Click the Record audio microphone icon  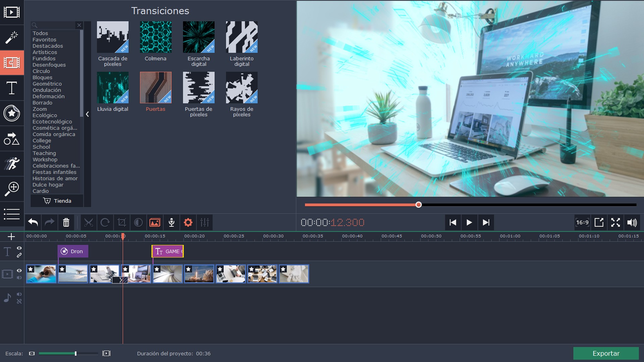click(171, 223)
